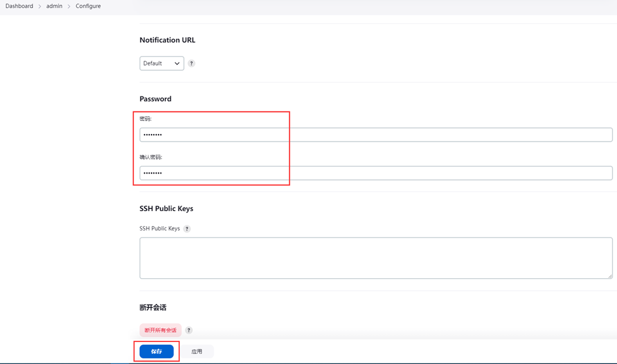Click the 断开所有会话 button
This screenshot has height=364, width=617.
coord(160,330)
